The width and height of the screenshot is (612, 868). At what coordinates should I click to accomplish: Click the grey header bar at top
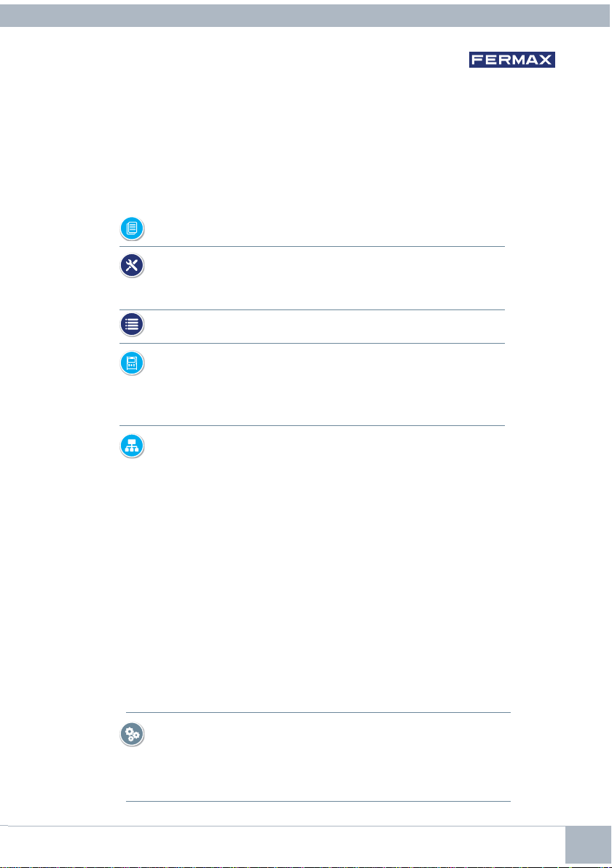(x=306, y=14)
